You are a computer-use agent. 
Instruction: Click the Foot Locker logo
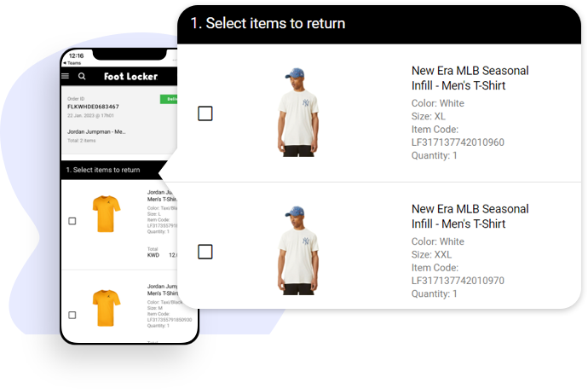click(130, 77)
